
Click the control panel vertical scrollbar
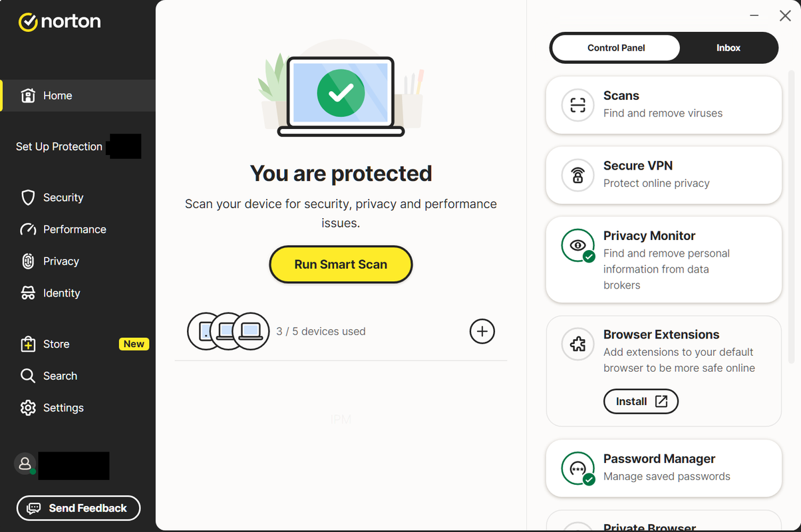coord(792,216)
